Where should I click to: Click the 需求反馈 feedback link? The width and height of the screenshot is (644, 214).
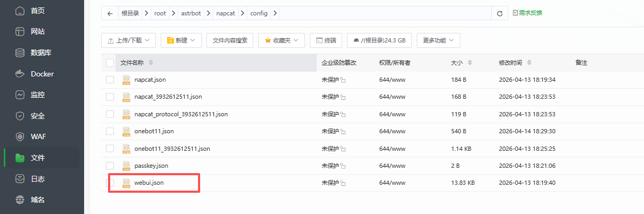[x=527, y=12]
